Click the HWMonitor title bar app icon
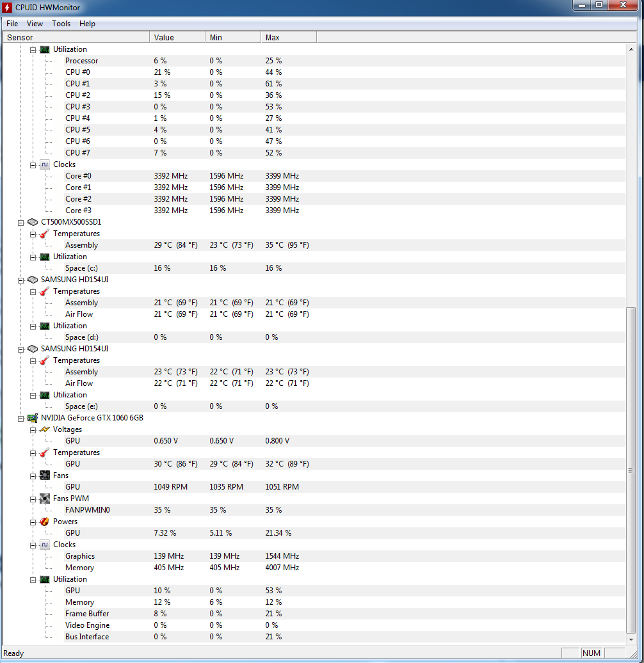The height and width of the screenshot is (663, 644). click(x=7, y=7)
